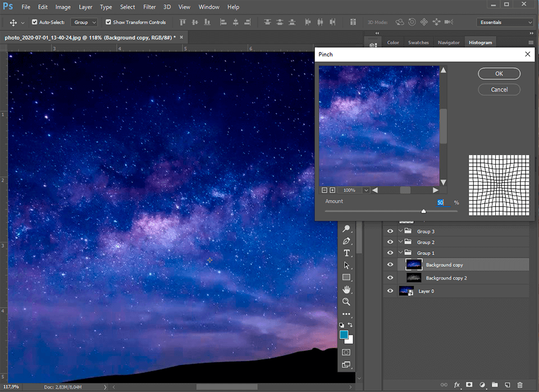This screenshot has width=539, height=392.
Task: Click Cancel in the Pinch dialog
Action: point(499,89)
